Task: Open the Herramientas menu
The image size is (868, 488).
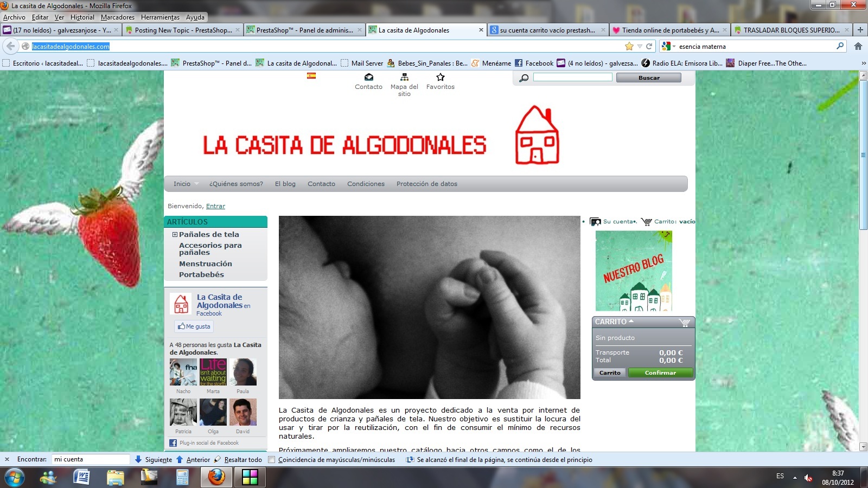Action: pyautogui.click(x=160, y=17)
